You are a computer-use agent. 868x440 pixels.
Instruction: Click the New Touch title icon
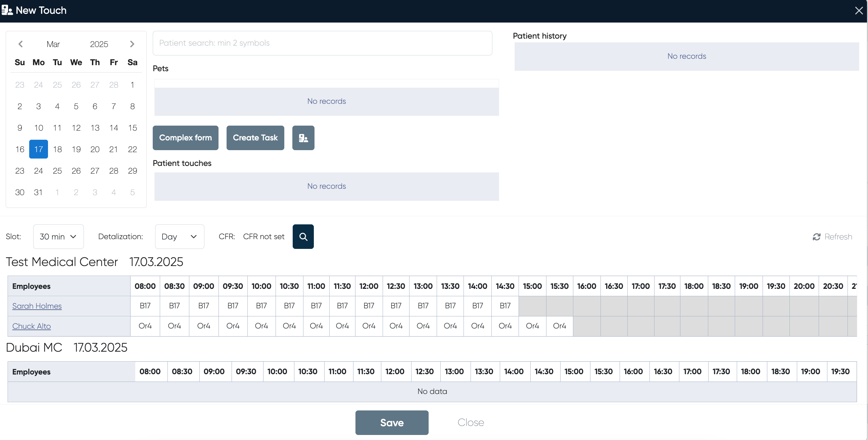point(7,10)
